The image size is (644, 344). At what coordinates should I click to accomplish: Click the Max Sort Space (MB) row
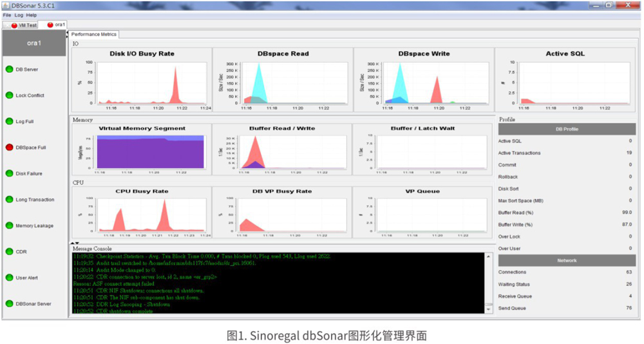[x=567, y=200]
